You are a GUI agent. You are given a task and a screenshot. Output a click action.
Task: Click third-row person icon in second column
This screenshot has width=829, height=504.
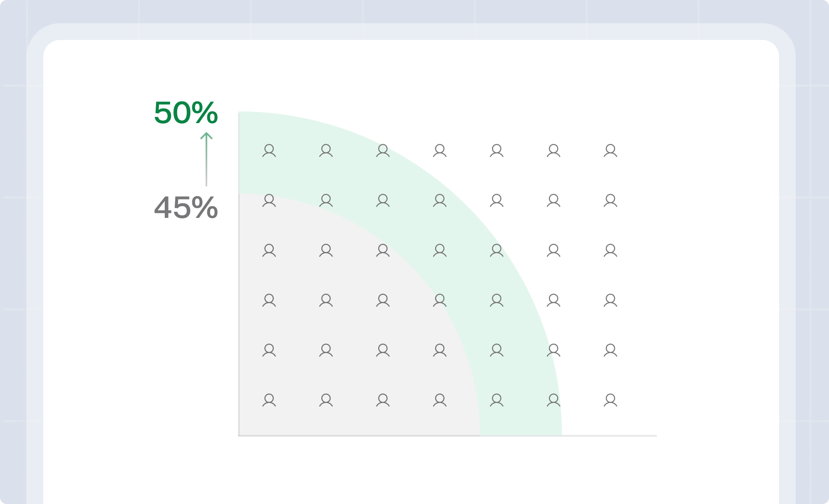click(326, 250)
